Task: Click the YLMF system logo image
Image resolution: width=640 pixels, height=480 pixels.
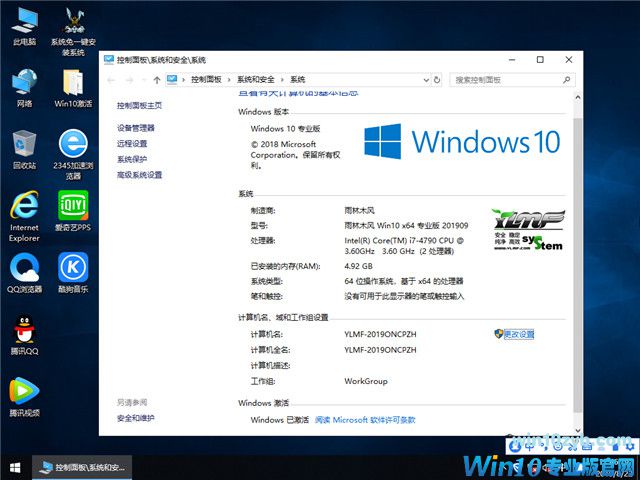Action: (x=528, y=229)
